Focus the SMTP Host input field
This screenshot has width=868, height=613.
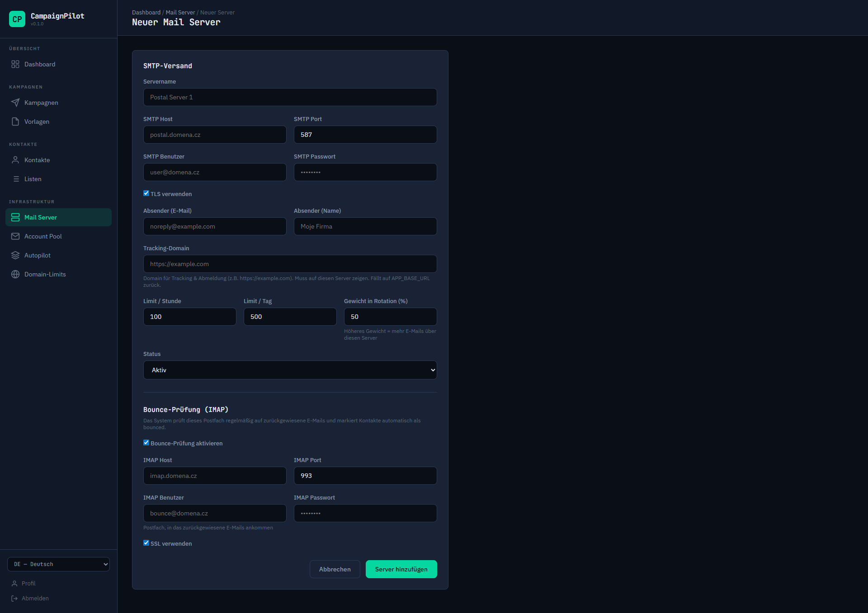coord(215,135)
